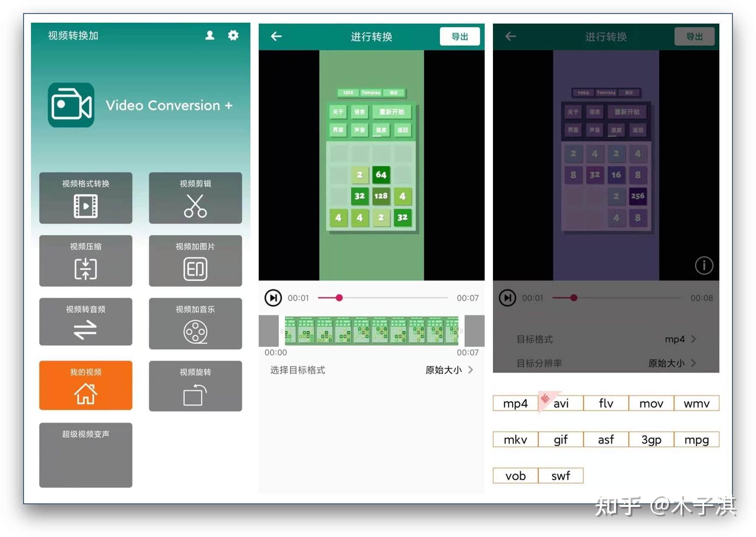This screenshot has height=537, width=756.
Task: Select wmv format option
Action: [x=697, y=403]
